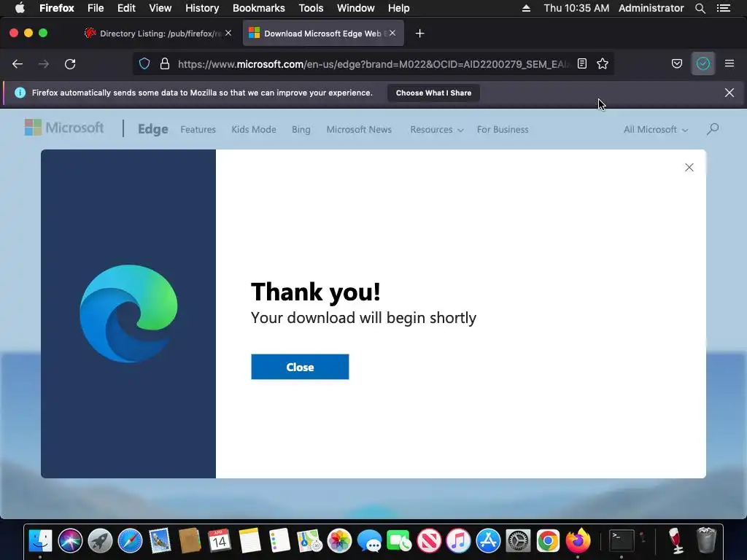Viewport: 747px width, 560px height.
Task: Click the clock Thu 10:35 AM
Action: pos(576,8)
